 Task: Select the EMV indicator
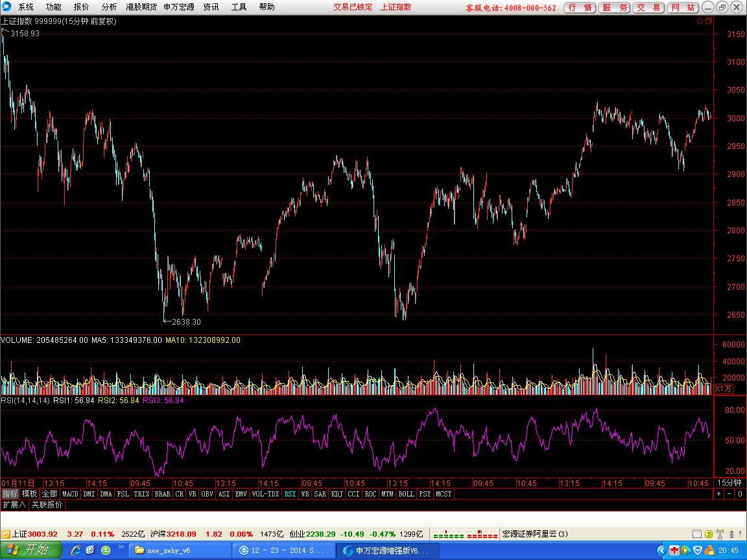click(241, 494)
